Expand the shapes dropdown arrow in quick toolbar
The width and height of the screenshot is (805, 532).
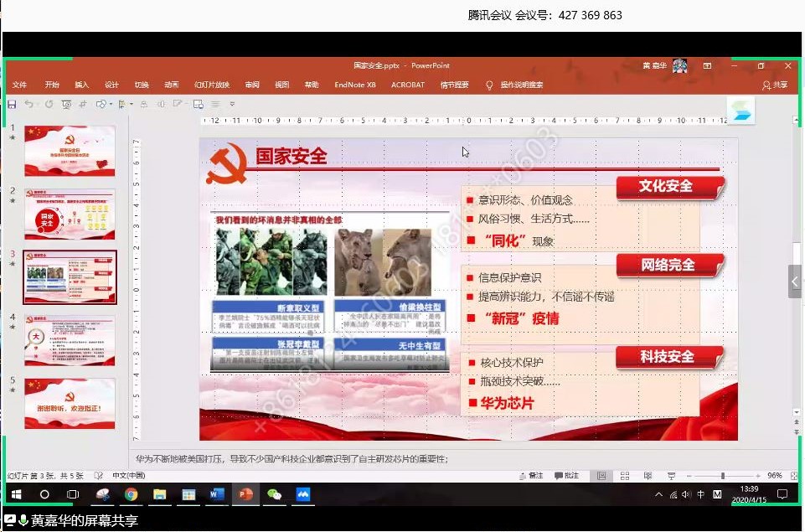coord(111,104)
